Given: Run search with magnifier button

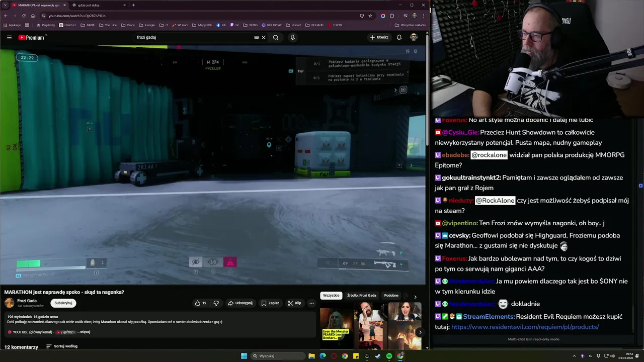Looking at the screenshot, I should pos(276,37).
